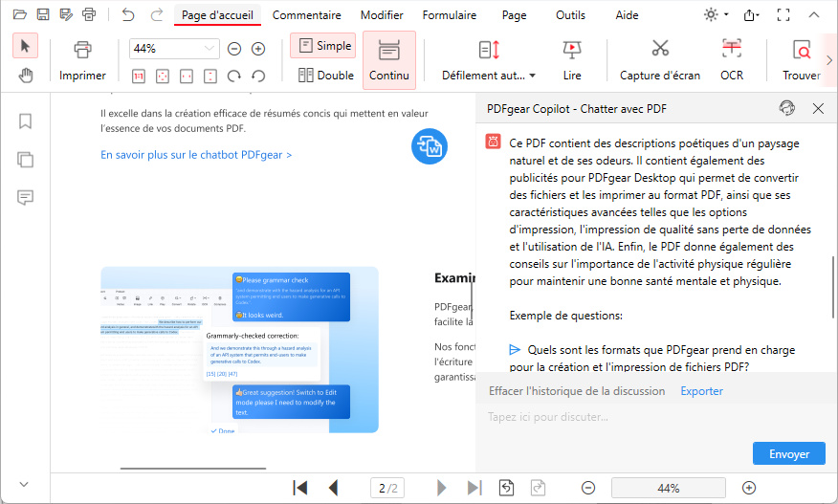Image resolution: width=838 pixels, height=504 pixels.
Task: Open the Modifier tab
Action: pyautogui.click(x=382, y=15)
